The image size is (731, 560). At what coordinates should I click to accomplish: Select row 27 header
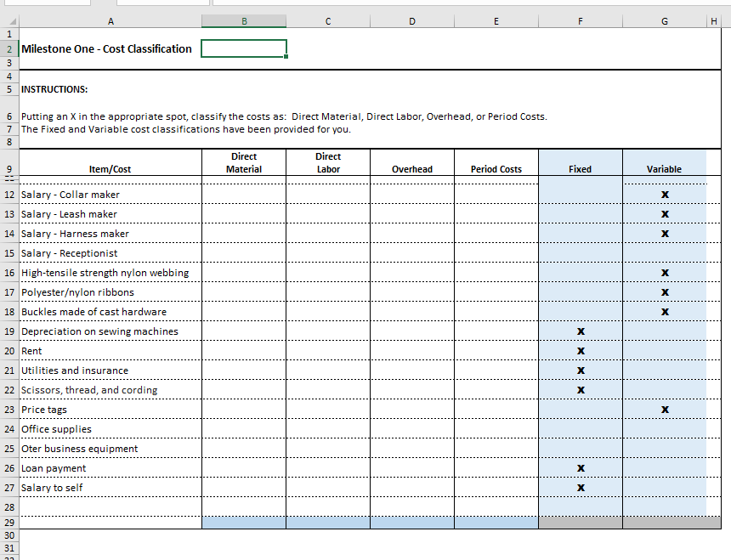pyautogui.click(x=9, y=488)
